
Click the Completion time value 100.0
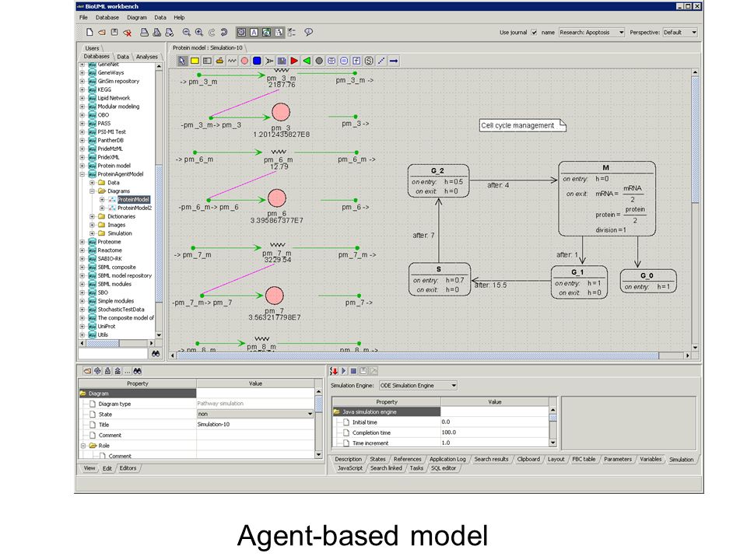coord(495,432)
